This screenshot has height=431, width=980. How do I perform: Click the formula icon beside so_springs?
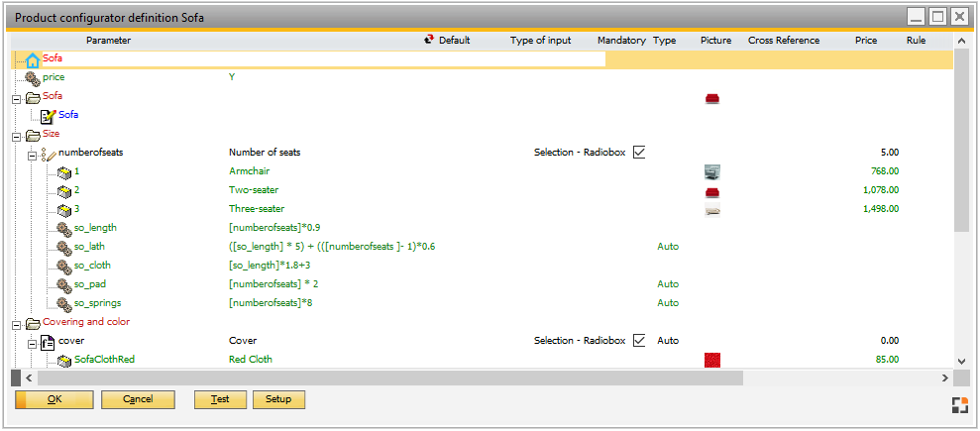[x=64, y=303]
